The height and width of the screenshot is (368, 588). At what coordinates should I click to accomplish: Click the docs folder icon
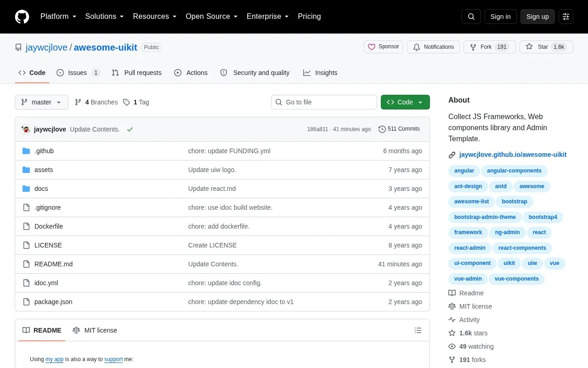click(x=26, y=189)
